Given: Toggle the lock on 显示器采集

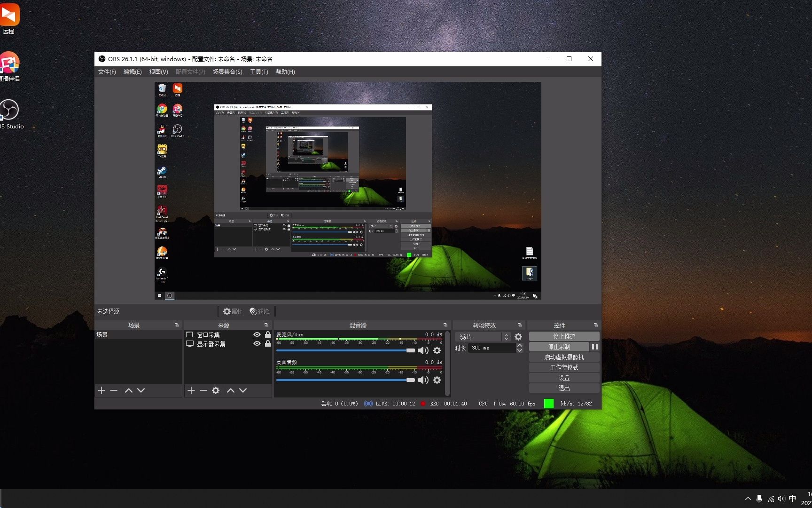Looking at the screenshot, I should click(x=268, y=343).
